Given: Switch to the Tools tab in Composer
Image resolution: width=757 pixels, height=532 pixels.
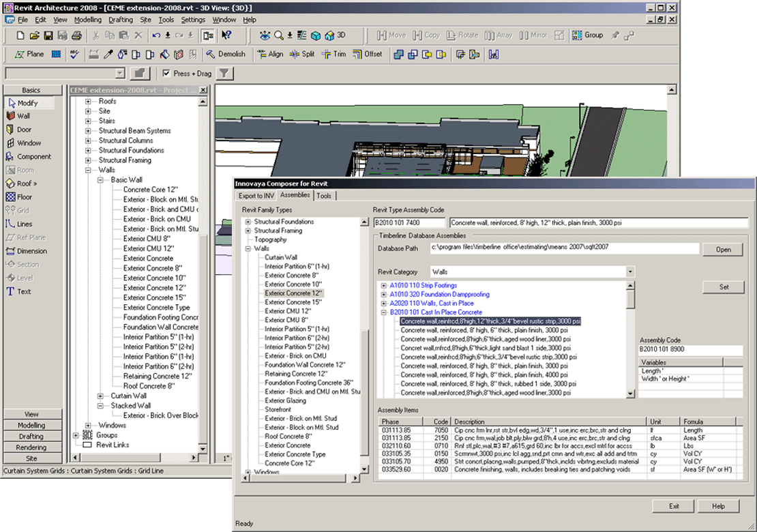Looking at the screenshot, I should coord(324,196).
